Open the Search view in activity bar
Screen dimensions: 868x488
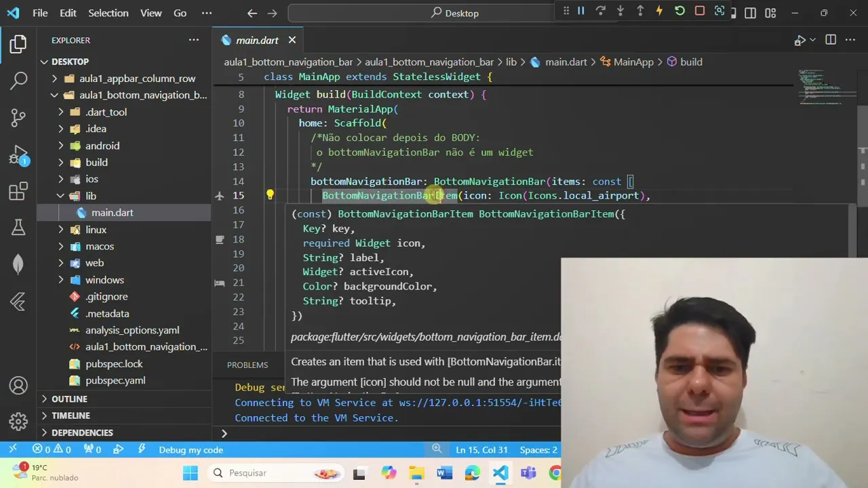pyautogui.click(x=18, y=81)
